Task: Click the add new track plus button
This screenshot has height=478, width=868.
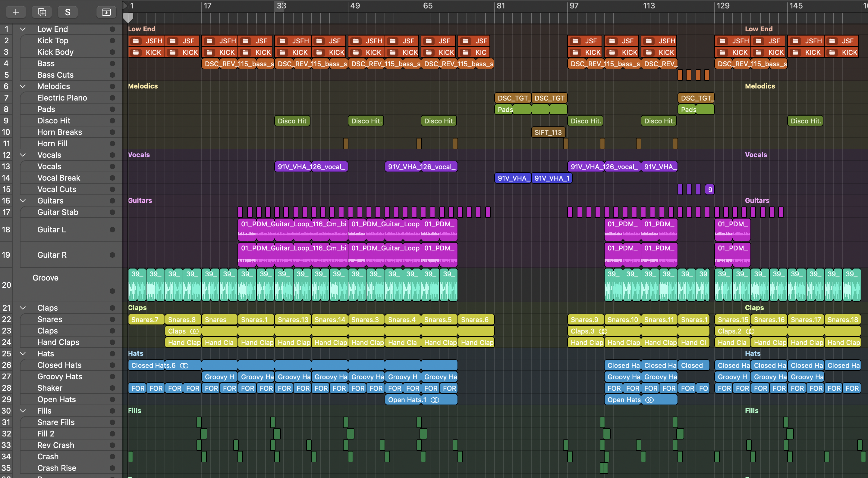Action: point(15,12)
